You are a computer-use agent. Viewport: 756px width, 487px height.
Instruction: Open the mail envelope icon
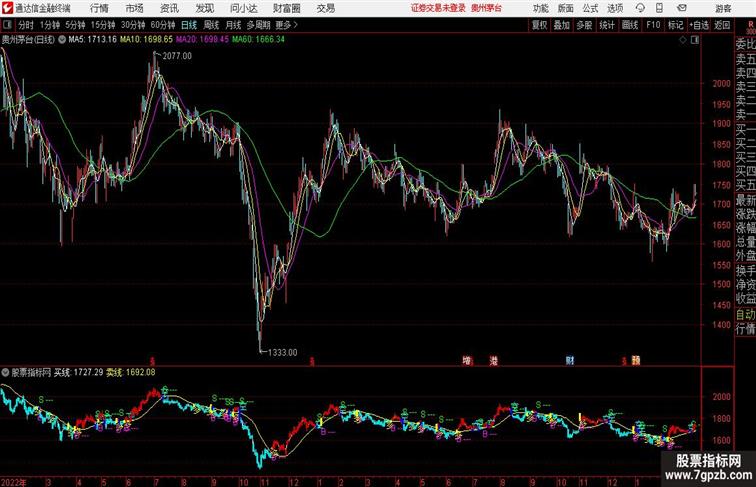[682, 8]
